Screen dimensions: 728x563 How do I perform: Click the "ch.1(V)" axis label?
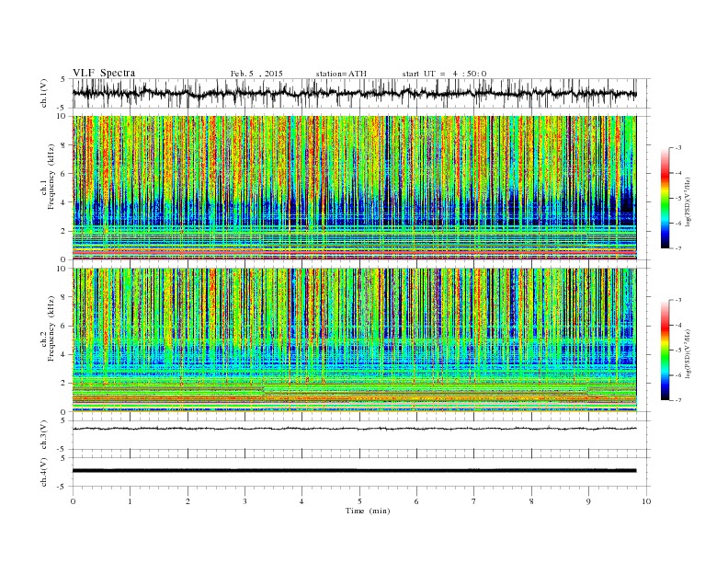pos(44,93)
